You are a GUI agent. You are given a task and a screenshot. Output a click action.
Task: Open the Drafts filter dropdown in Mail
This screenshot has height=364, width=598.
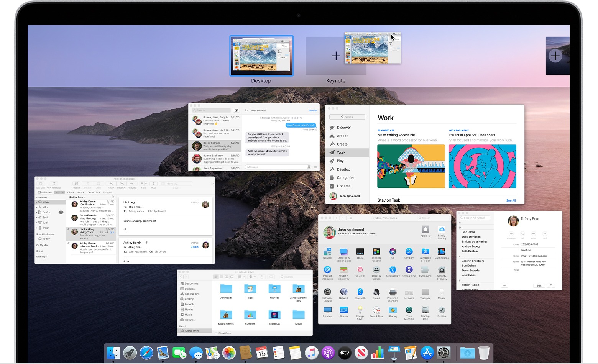pyautogui.click(x=94, y=192)
